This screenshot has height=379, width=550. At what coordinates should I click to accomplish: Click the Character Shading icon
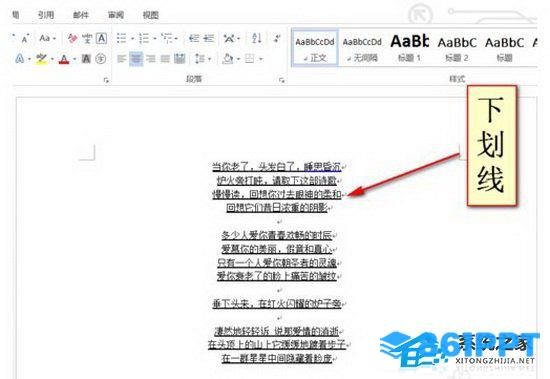[x=86, y=59]
